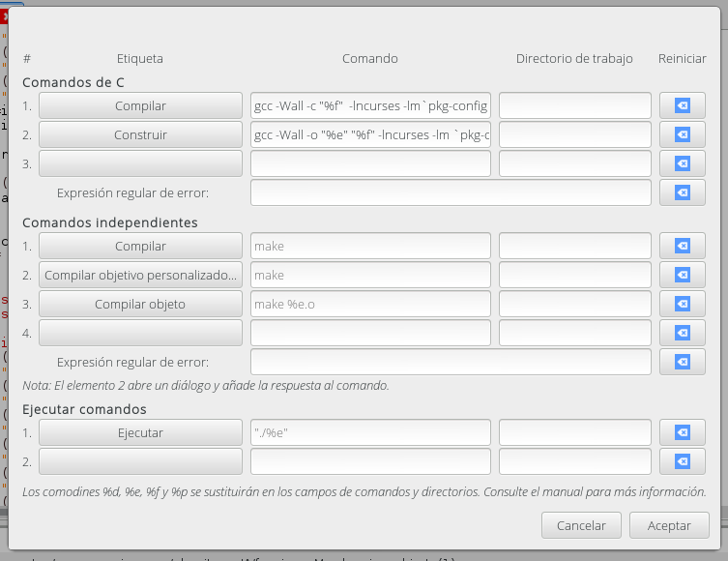This screenshot has width=728, height=561.
Task: Click the Compilar objetivo personalizado label button
Action: point(140,275)
